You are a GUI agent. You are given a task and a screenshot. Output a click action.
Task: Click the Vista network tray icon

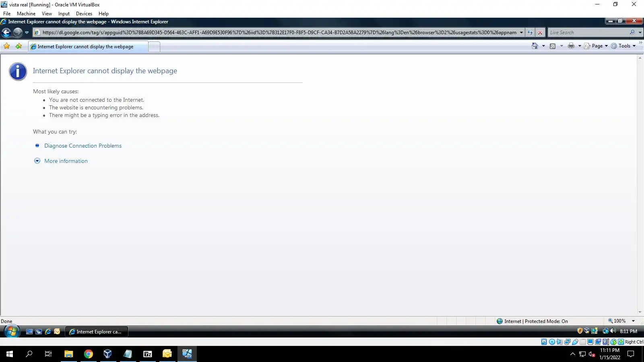coord(605,331)
